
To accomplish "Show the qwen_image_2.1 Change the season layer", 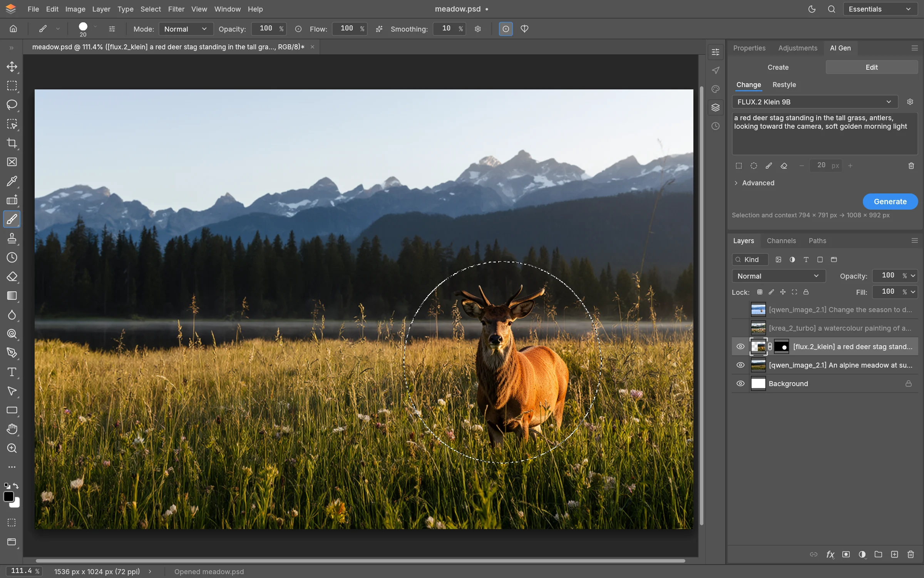I will point(740,309).
